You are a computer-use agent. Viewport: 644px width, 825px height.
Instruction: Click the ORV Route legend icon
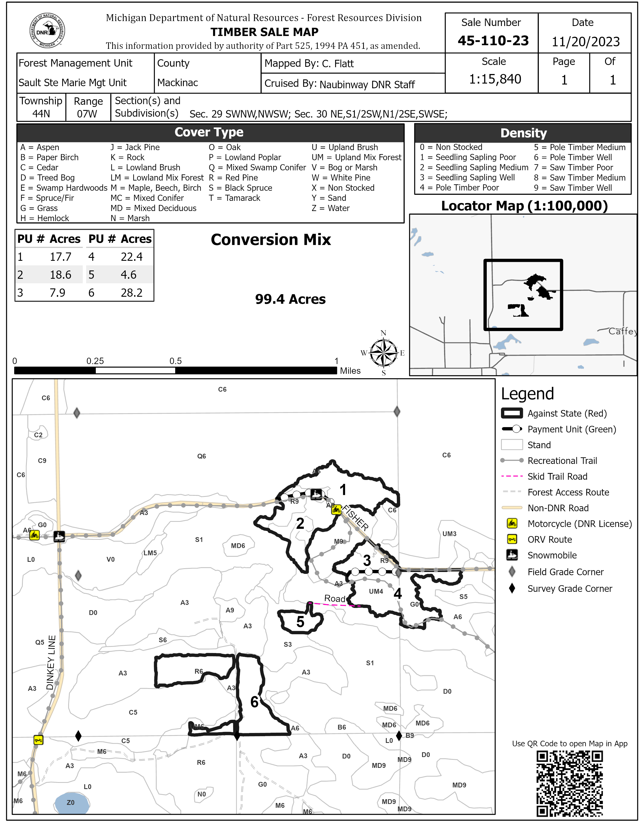[x=512, y=539]
